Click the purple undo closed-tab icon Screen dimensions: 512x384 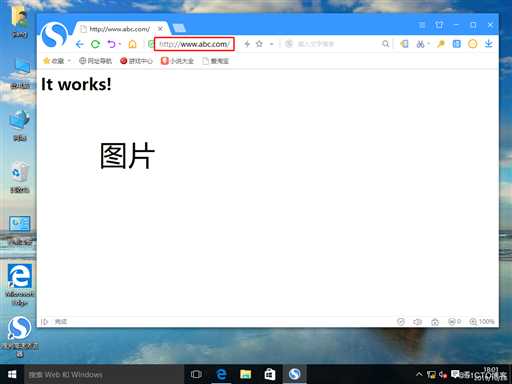click(111, 44)
